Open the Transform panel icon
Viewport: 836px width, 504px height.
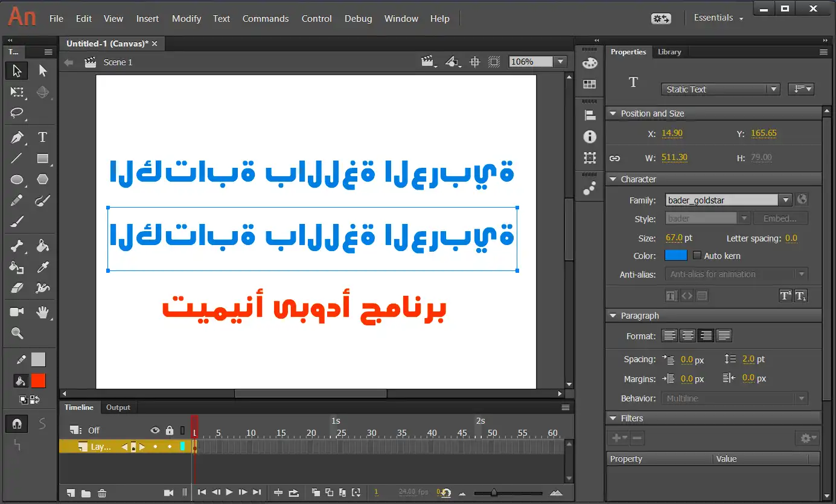pyautogui.click(x=590, y=158)
